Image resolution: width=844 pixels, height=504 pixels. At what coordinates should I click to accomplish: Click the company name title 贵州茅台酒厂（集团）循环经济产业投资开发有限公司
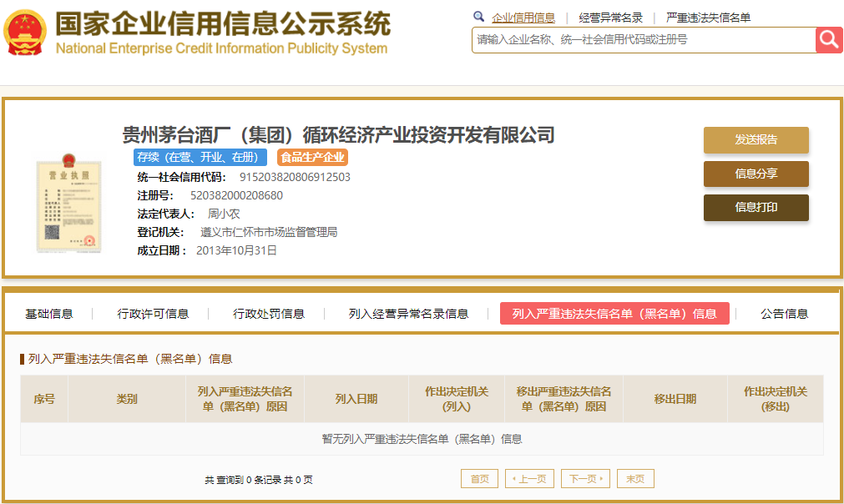click(339, 135)
